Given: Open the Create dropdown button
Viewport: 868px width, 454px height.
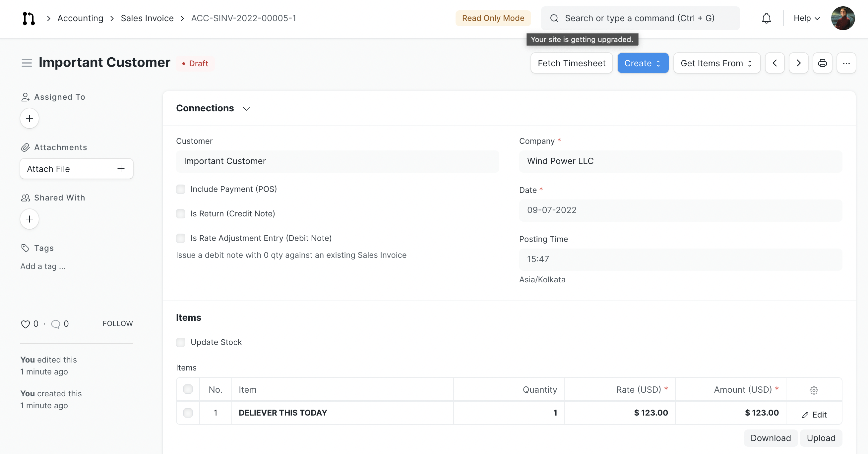Looking at the screenshot, I should pos(643,63).
